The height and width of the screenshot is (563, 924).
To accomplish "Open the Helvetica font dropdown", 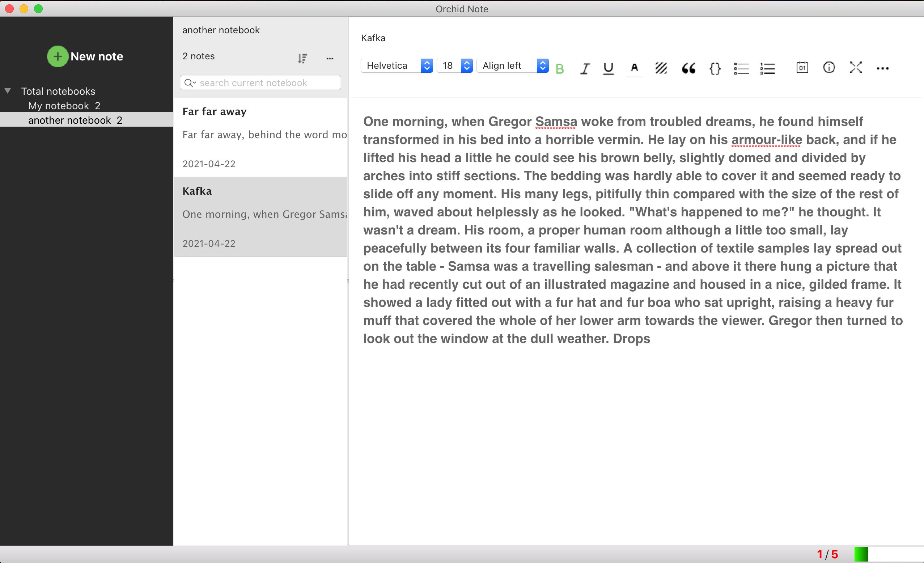I will point(397,65).
